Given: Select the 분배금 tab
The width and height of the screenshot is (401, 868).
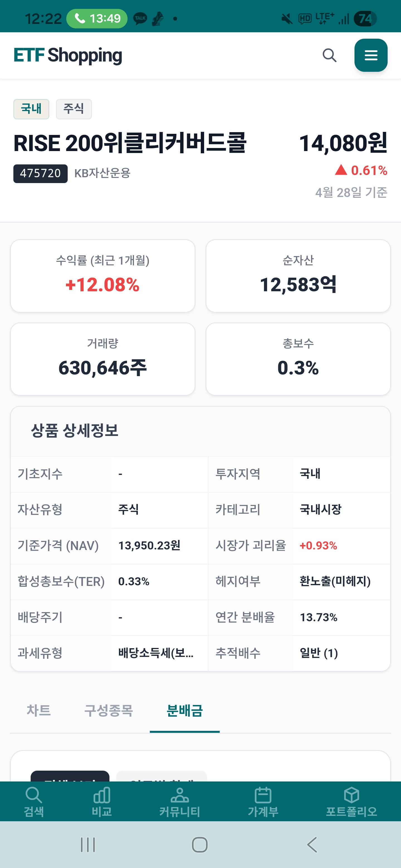Looking at the screenshot, I should [x=184, y=711].
